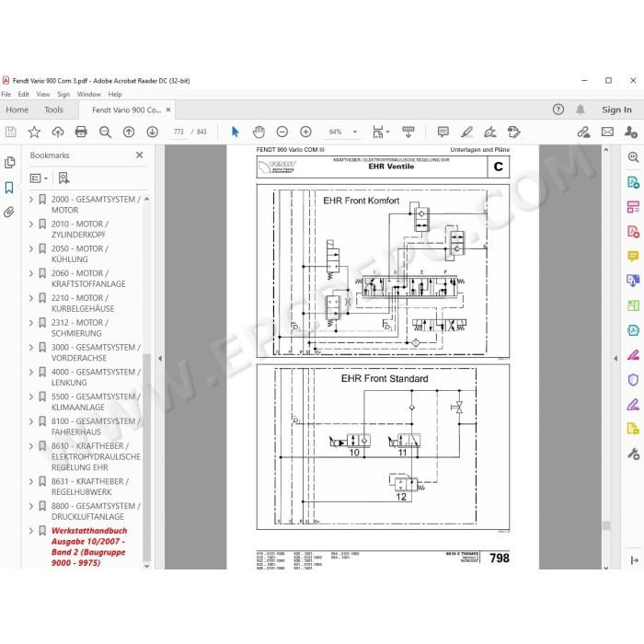Toggle the Bookmarks navigation panel icon
Image resolution: width=644 pixels, height=644 pixels.
(9, 188)
